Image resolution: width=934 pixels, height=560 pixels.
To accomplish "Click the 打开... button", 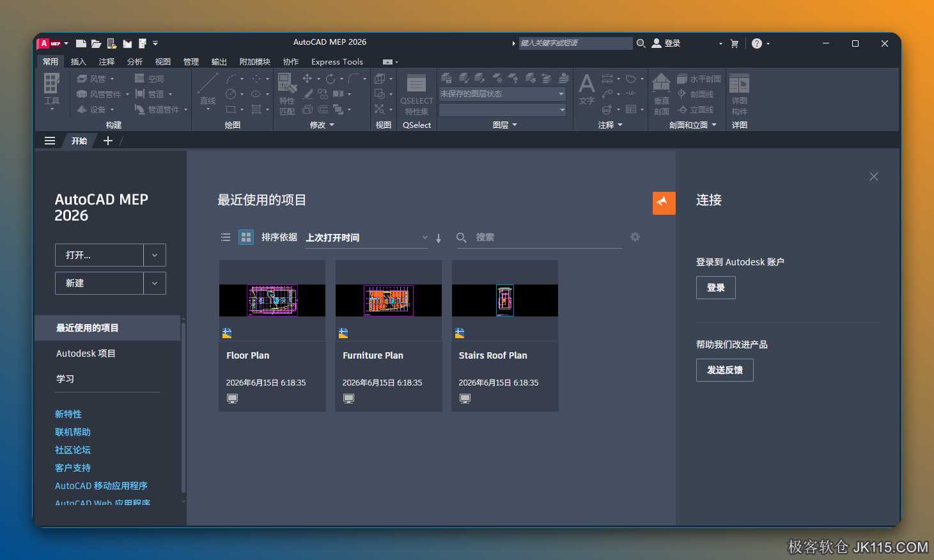I will click(99, 255).
